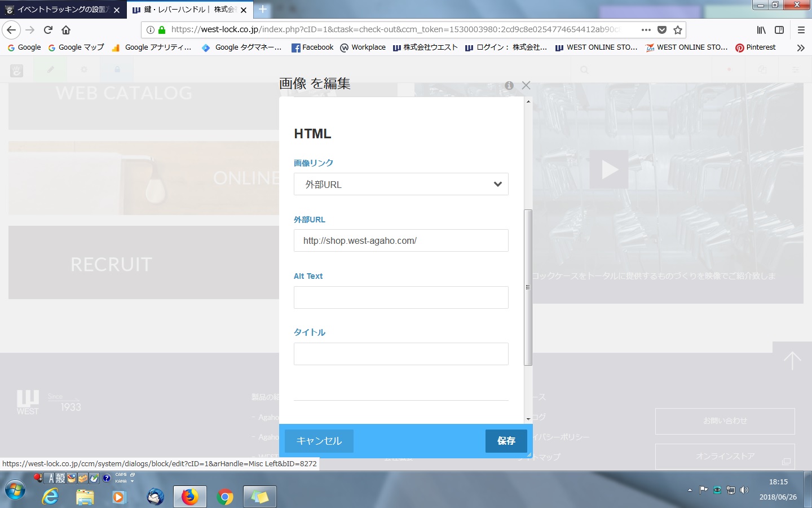Open the Google アナリティクス bookmark
The image size is (812, 508).
(152, 47)
